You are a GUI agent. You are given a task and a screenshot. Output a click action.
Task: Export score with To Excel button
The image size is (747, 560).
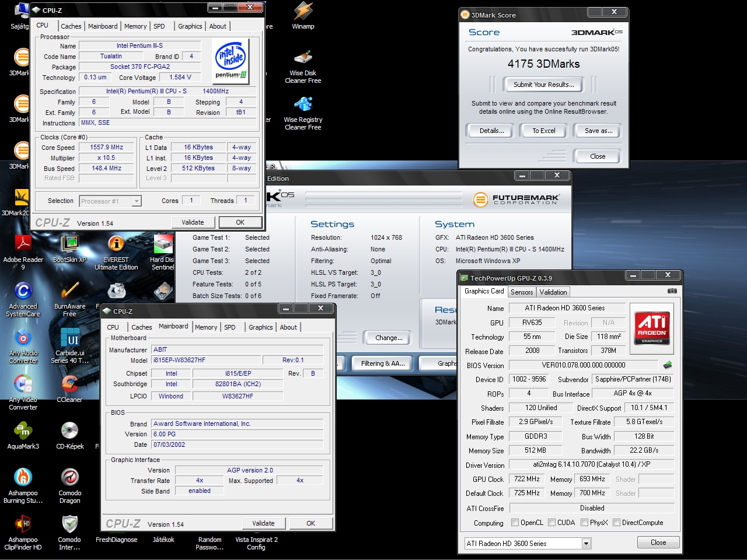[x=544, y=131]
